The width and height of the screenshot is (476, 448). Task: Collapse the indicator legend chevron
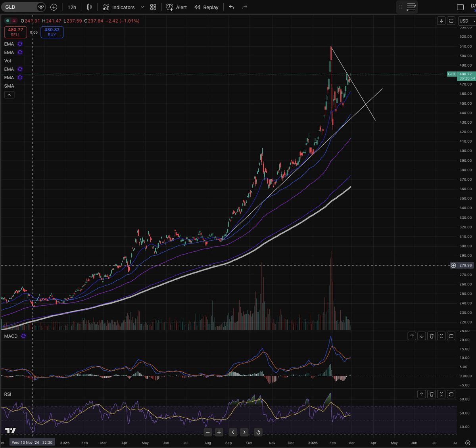click(x=9, y=95)
